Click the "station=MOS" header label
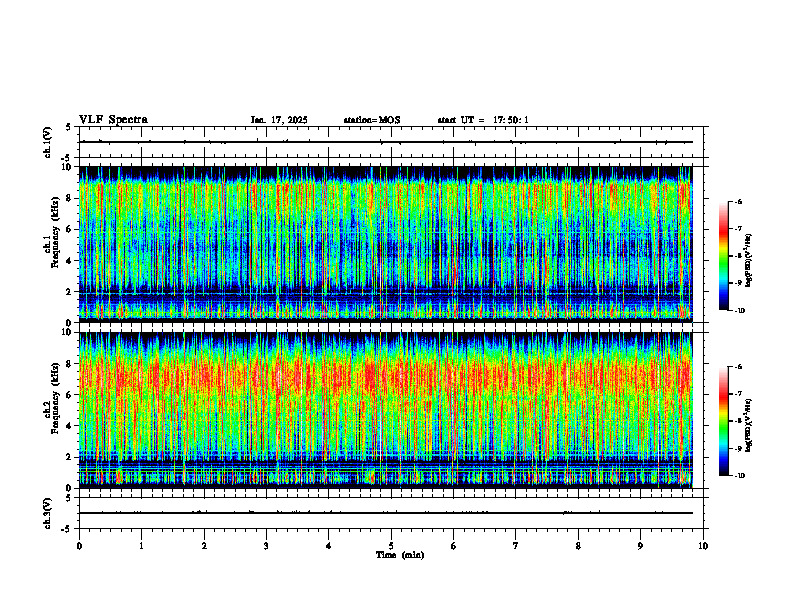This screenshot has height=612, width=792. coord(372,120)
